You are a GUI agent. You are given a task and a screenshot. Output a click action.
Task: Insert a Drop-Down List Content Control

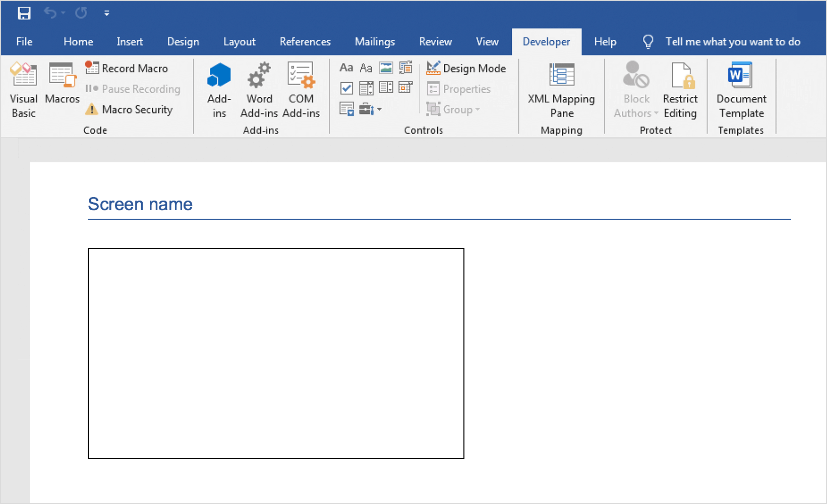(386, 88)
